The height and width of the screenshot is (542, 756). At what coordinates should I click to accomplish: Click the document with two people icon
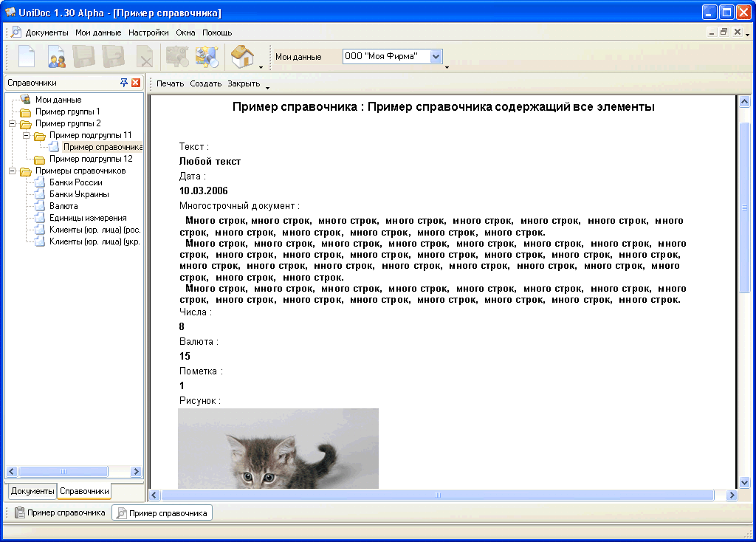57,57
